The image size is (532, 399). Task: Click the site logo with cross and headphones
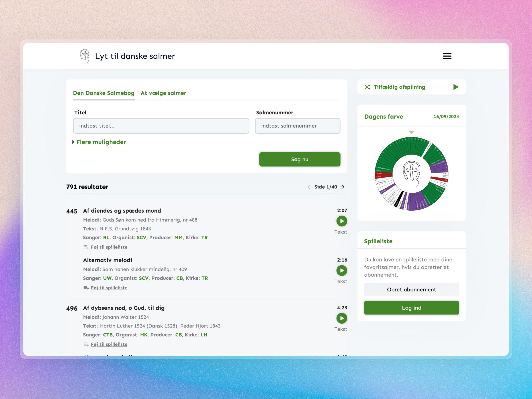click(84, 56)
